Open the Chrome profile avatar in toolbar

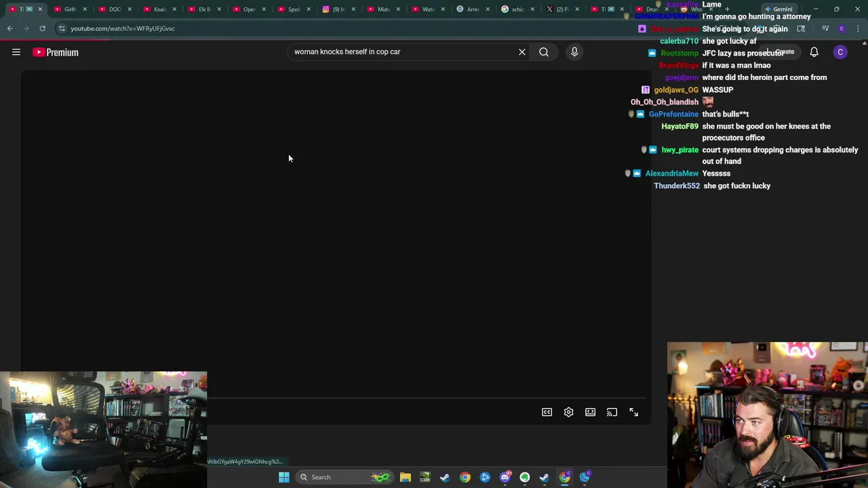click(842, 28)
